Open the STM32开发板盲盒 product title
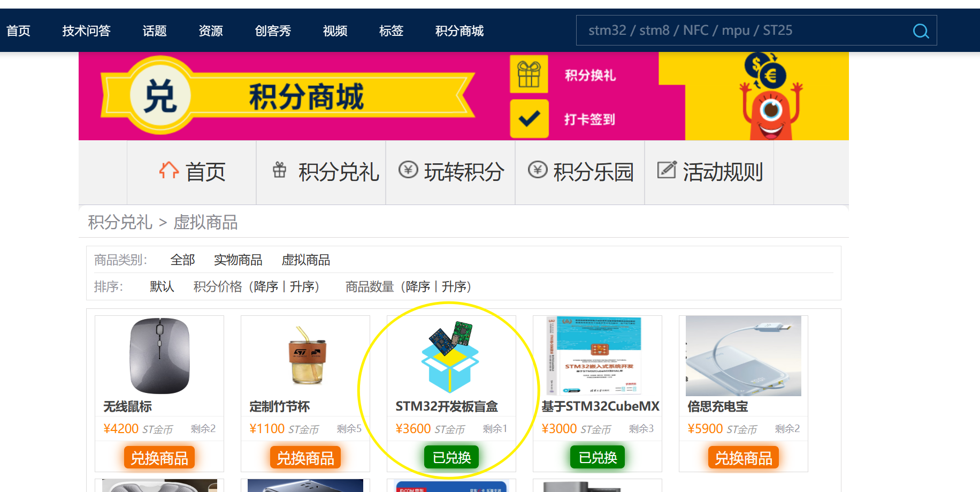 point(447,407)
